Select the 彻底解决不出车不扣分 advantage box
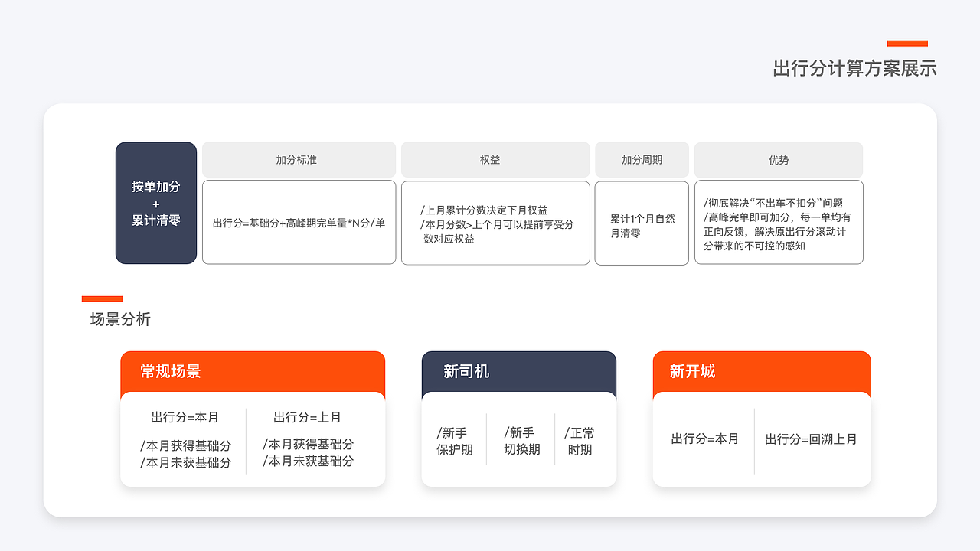The height and width of the screenshot is (551, 980). click(778, 224)
